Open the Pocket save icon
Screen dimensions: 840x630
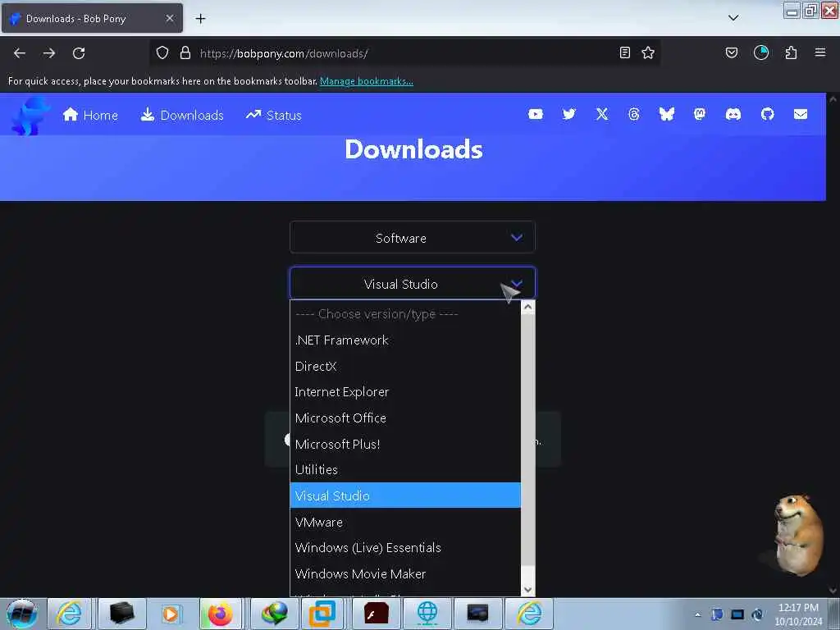(731, 52)
